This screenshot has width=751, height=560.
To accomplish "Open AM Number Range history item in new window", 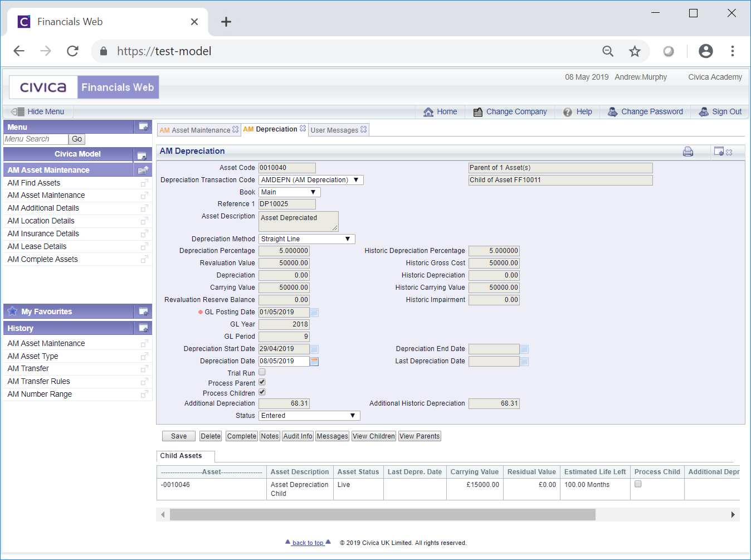I will pos(144,395).
